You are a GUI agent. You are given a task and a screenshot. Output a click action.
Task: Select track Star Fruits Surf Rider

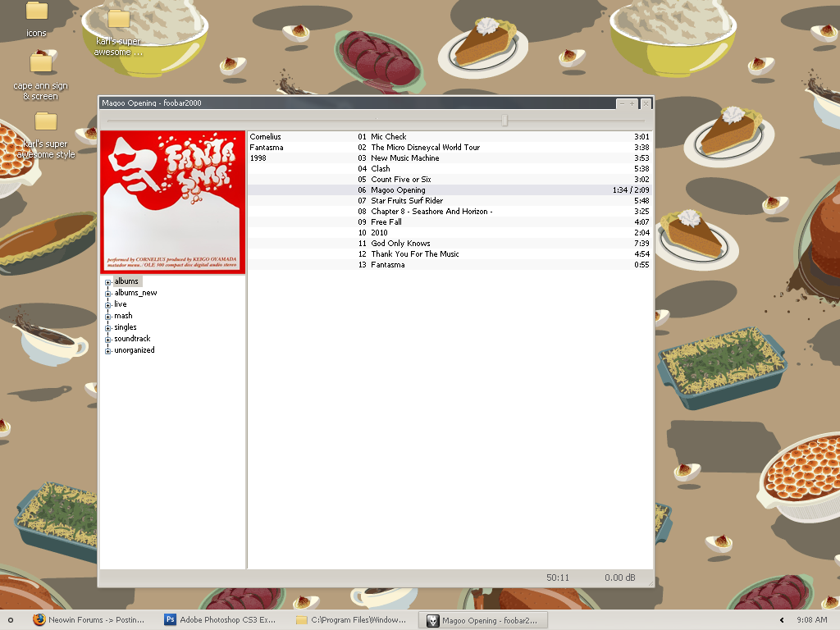click(x=449, y=201)
